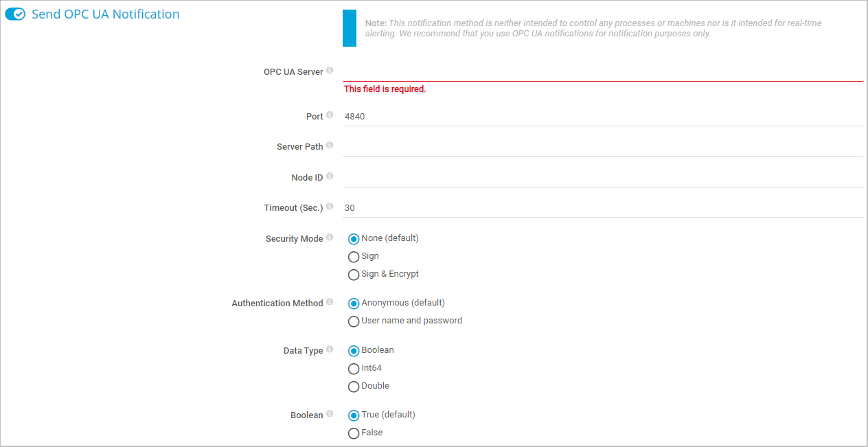Focus the OPC UA Server input field
This screenshot has width=868, height=447.
tap(603, 72)
